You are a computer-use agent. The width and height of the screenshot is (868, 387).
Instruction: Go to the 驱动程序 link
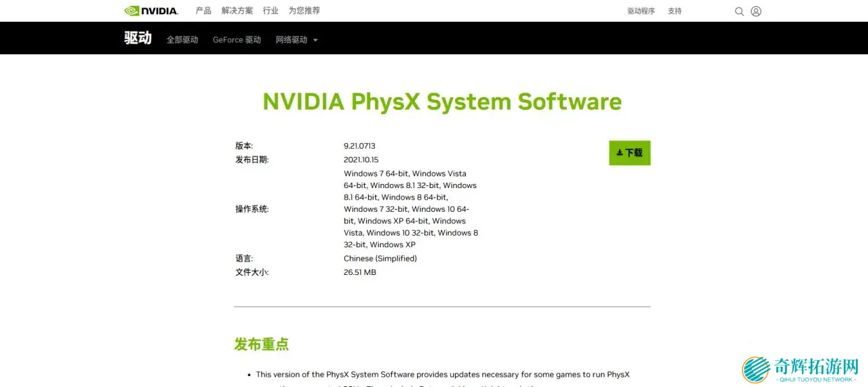[641, 12]
